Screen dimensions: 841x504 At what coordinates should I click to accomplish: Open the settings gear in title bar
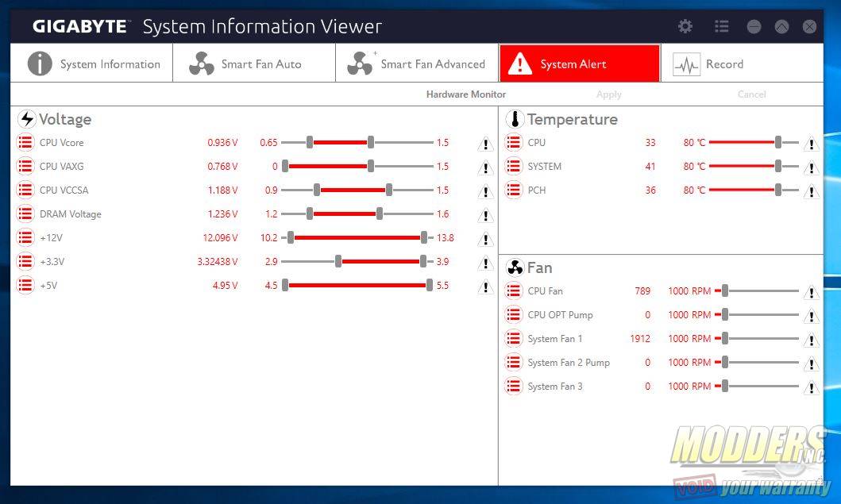pyautogui.click(x=685, y=26)
